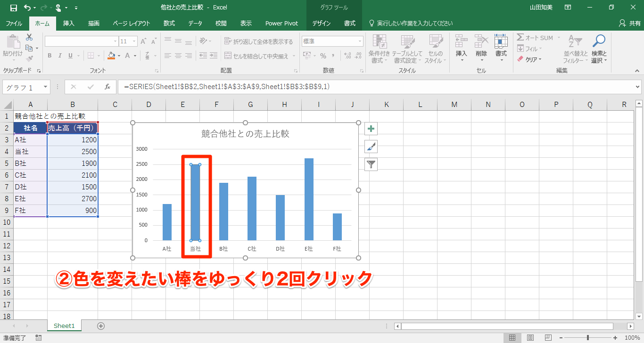Select the Sheet1 sheet tab
This screenshot has width=644, height=343.
(64, 326)
